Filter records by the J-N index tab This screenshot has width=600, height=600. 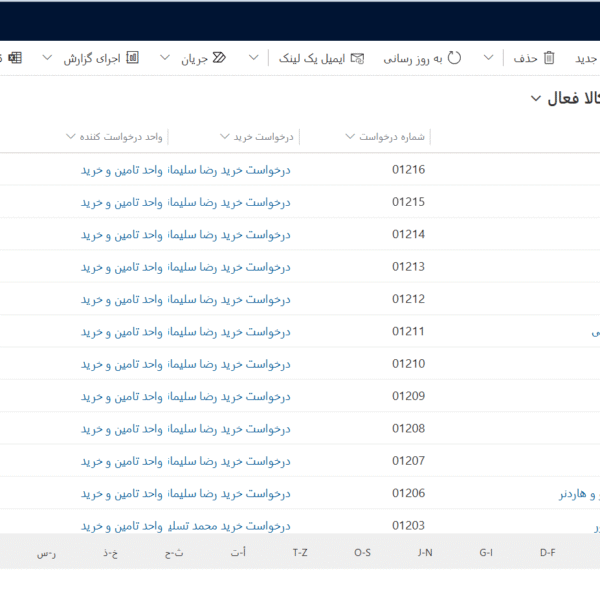click(425, 552)
